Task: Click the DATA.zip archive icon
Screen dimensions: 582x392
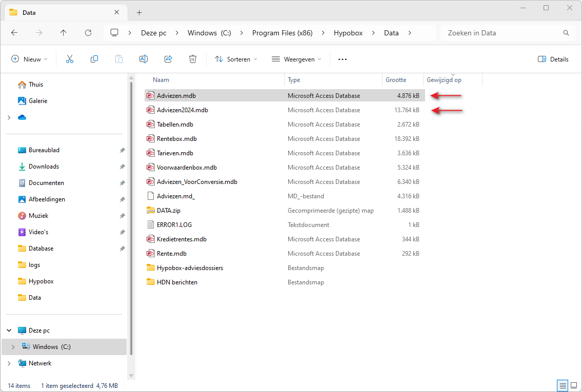Action: click(150, 210)
